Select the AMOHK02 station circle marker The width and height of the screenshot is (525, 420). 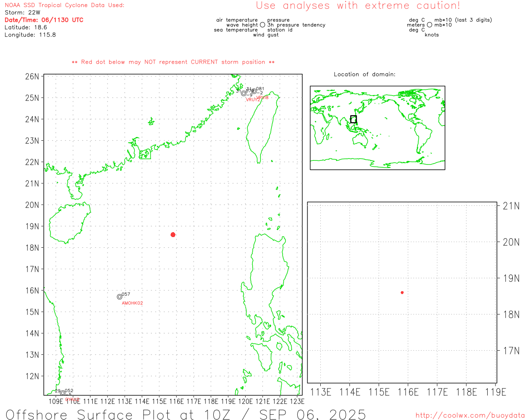pos(119,297)
